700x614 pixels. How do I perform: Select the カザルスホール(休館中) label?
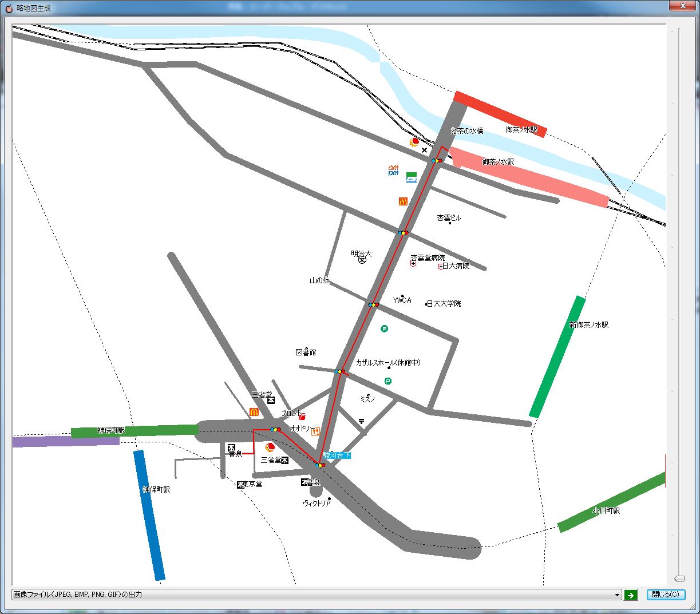[x=388, y=363]
